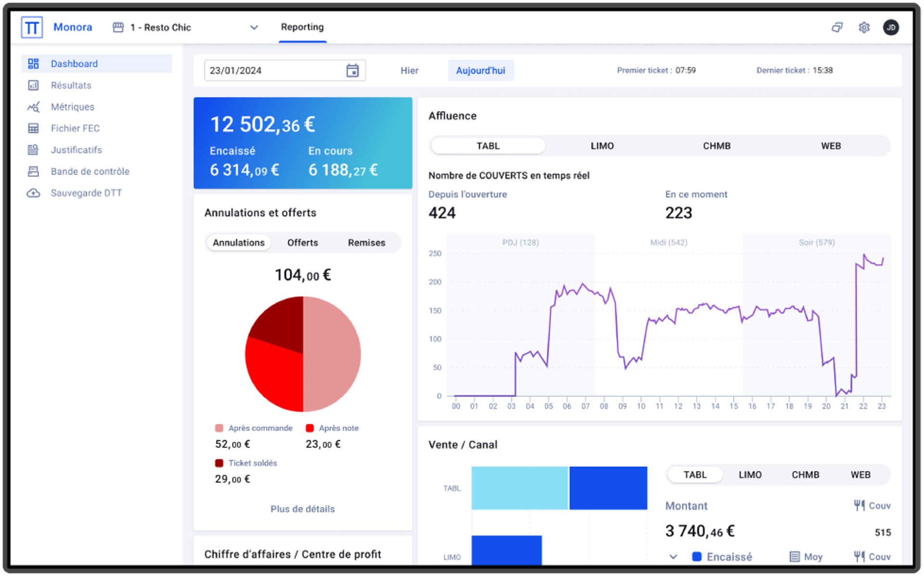Image resolution: width=924 pixels, height=578 pixels.
Task: Select the Offerts segment toggle
Action: [x=302, y=243]
